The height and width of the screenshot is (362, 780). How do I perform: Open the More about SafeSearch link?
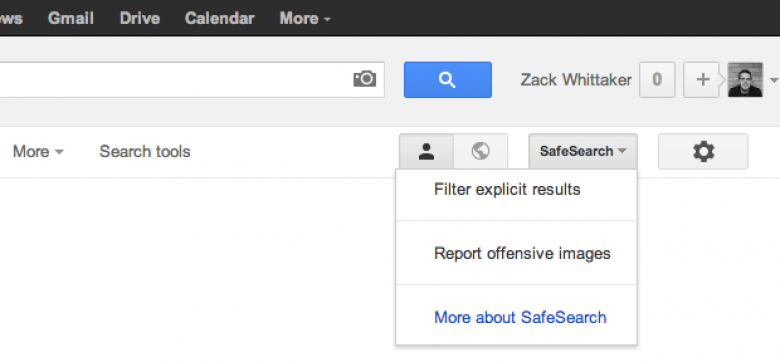point(520,317)
